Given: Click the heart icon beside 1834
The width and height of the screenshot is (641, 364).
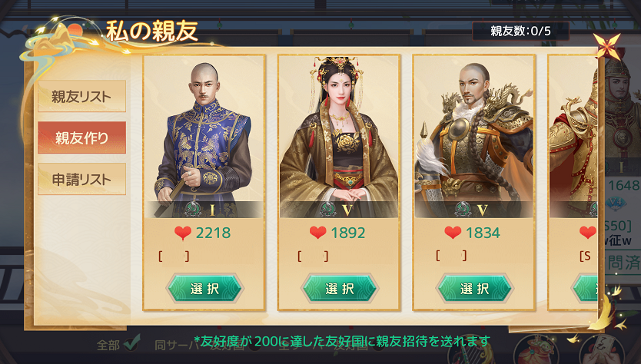Looking at the screenshot, I should [x=453, y=233].
